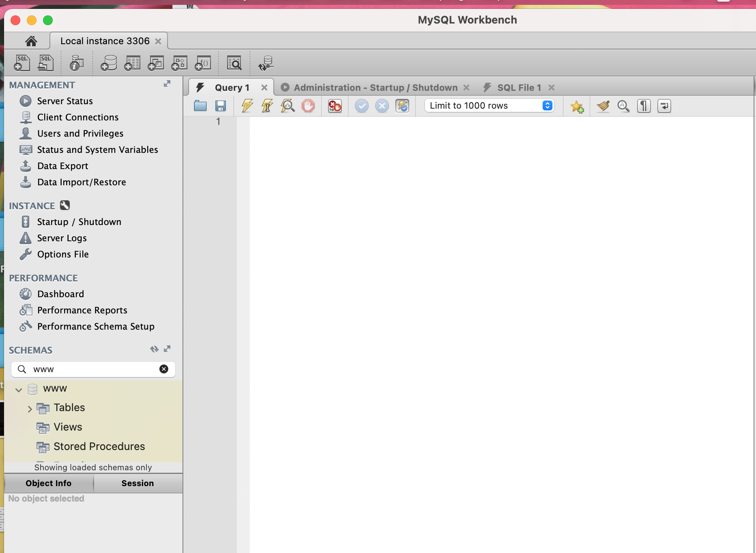Open Startup / Shutdown in Instance section

[79, 222]
